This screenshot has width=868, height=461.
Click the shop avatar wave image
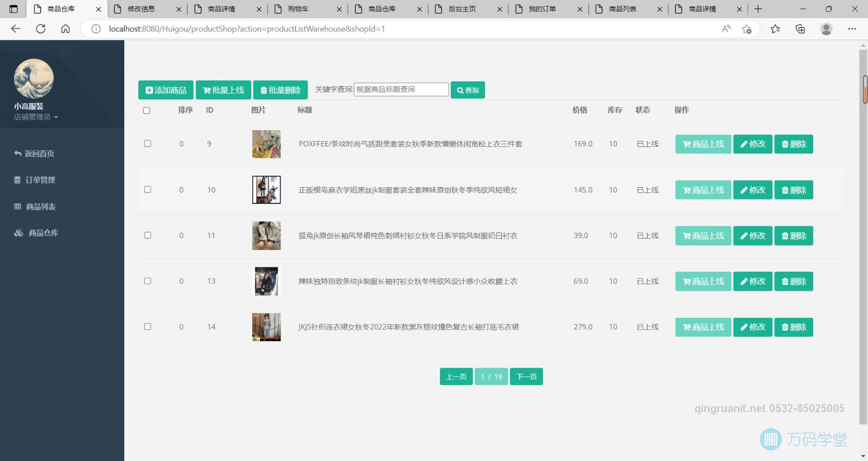tap(34, 79)
